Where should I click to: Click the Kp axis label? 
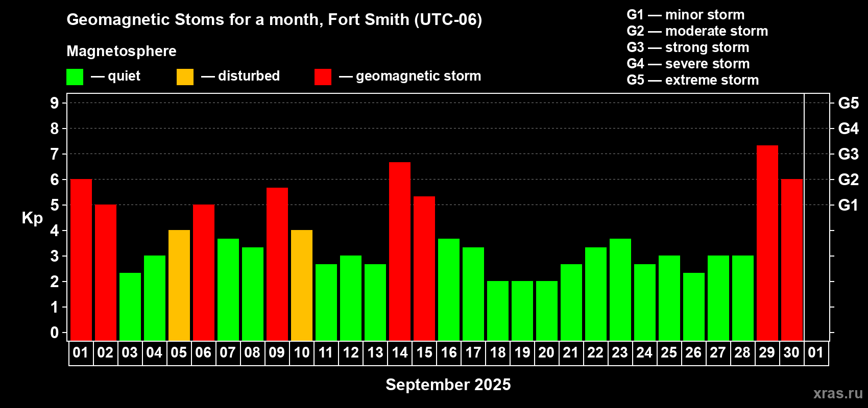pos(32,218)
